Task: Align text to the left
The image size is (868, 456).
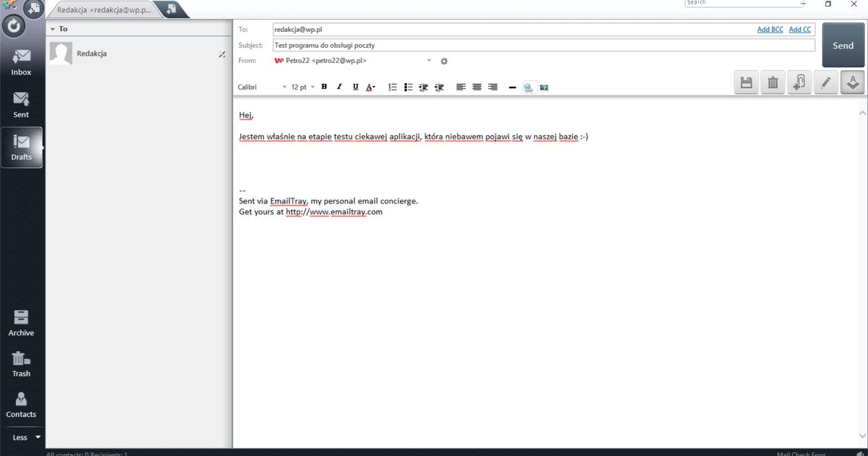Action: (461, 87)
